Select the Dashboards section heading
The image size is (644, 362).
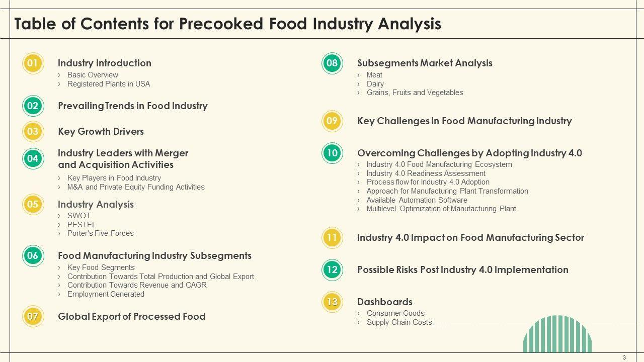click(x=384, y=302)
